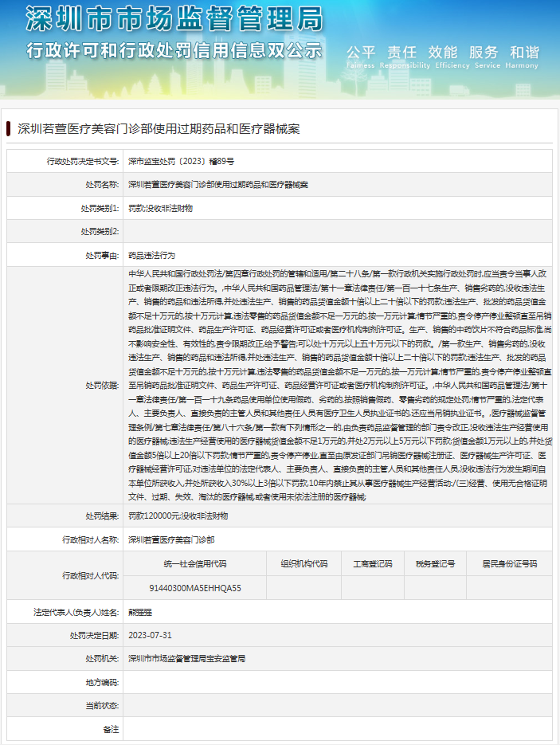Select the value 药品违法行为
560x745 pixels.
(151, 256)
